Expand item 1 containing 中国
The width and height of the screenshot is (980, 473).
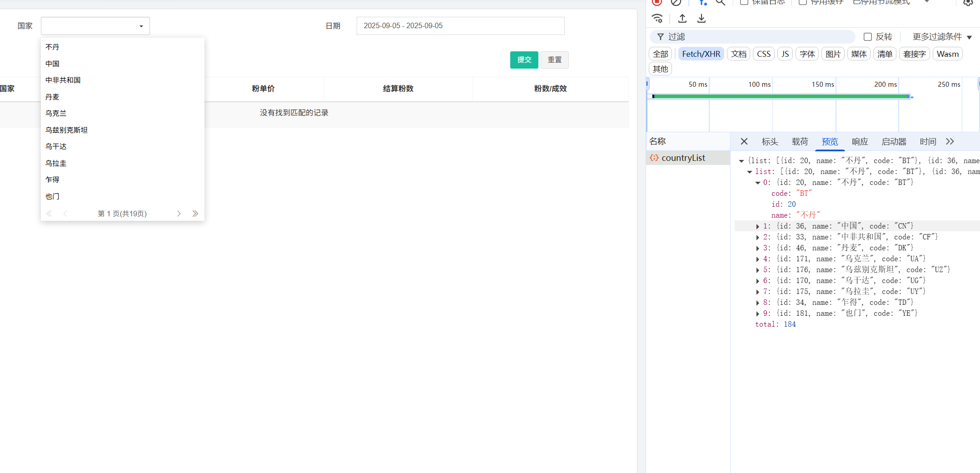click(758, 226)
